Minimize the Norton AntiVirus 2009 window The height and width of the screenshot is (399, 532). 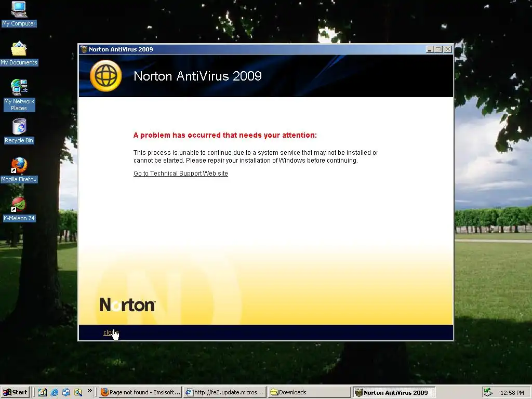[x=430, y=49]
